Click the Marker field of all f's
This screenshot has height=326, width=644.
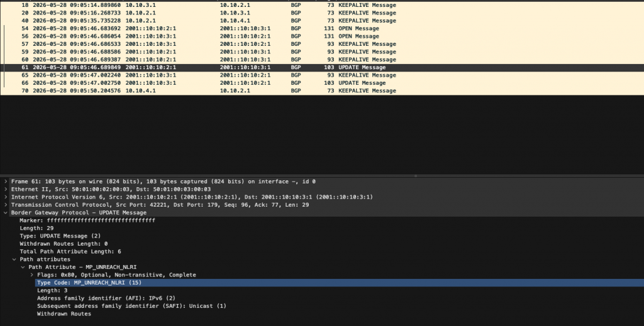tap(87, 220)
